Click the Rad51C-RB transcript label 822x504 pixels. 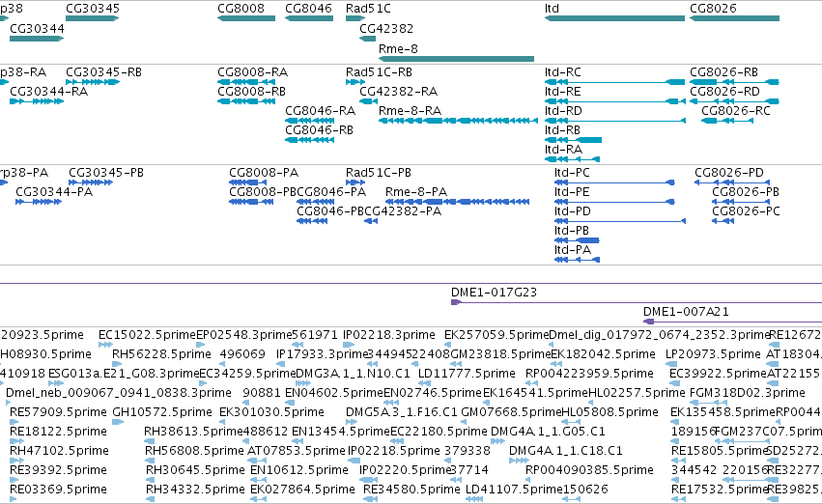379,72
